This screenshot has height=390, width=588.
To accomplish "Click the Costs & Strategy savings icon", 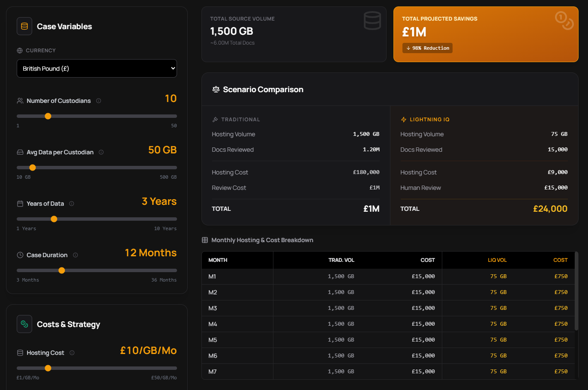I will tap(24, 324).
